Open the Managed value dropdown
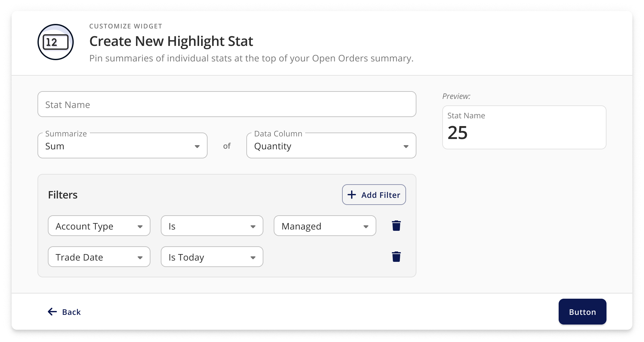 pos(325,226)
